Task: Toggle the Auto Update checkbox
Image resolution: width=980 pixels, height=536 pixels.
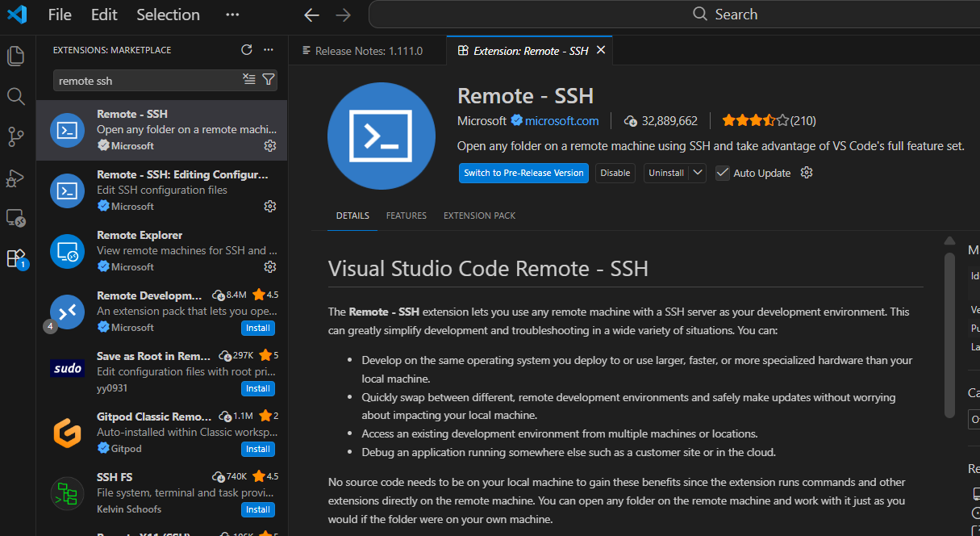Action: (723, 173)
